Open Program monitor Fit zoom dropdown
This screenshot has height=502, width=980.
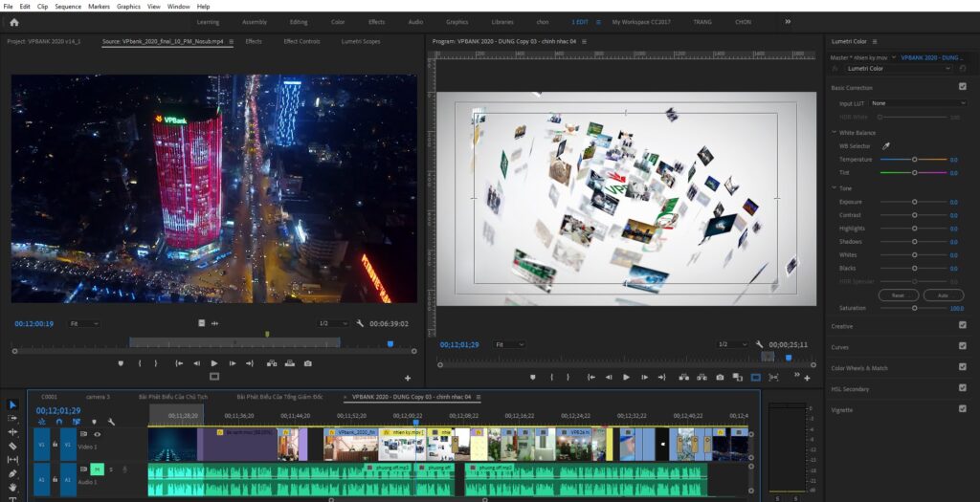click(509, 344)
